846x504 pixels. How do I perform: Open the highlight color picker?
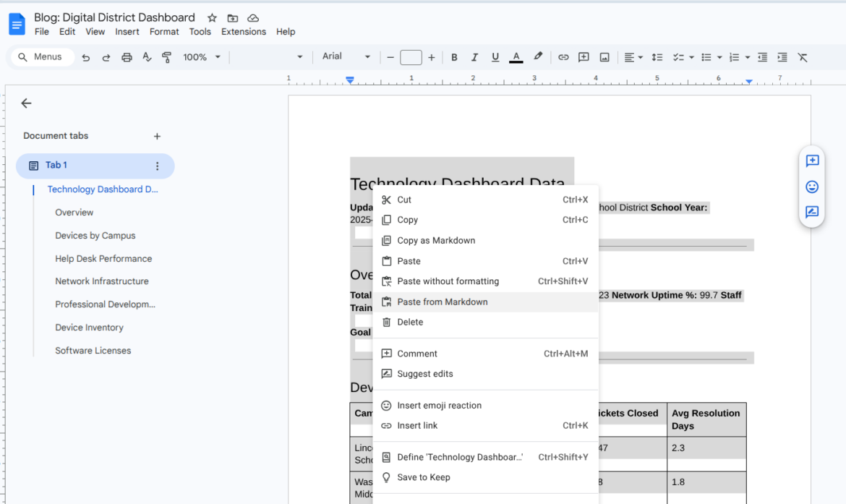click(x=538, y=56)
